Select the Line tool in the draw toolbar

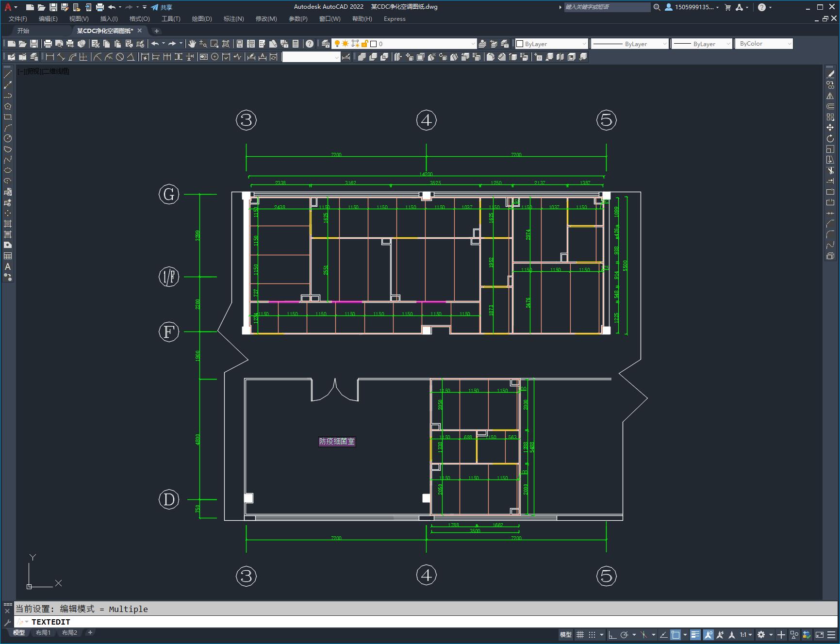tap(8, 74)
